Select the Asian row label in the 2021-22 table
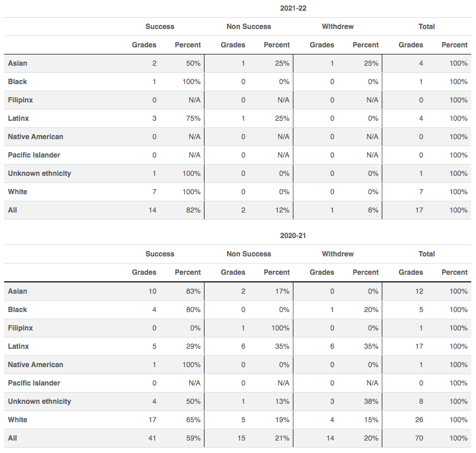The height and width of the screenshot is (453, 476). click(x=18, y=63)
